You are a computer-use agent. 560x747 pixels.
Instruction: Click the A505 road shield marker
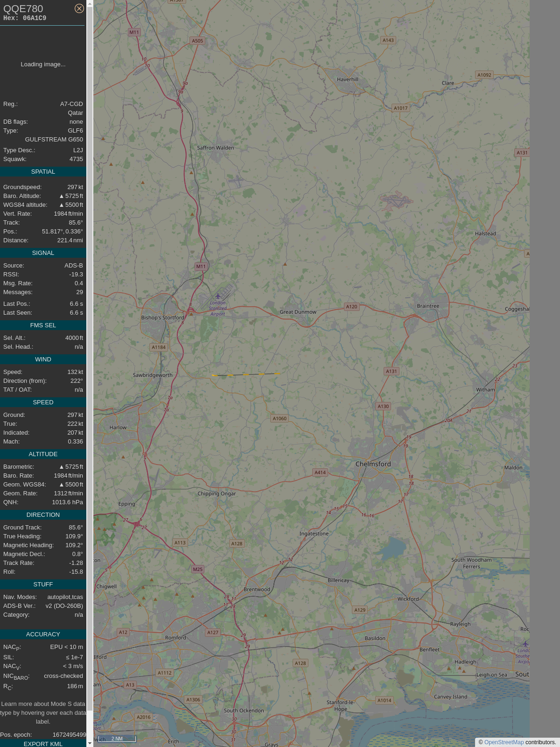click(197, 41)
